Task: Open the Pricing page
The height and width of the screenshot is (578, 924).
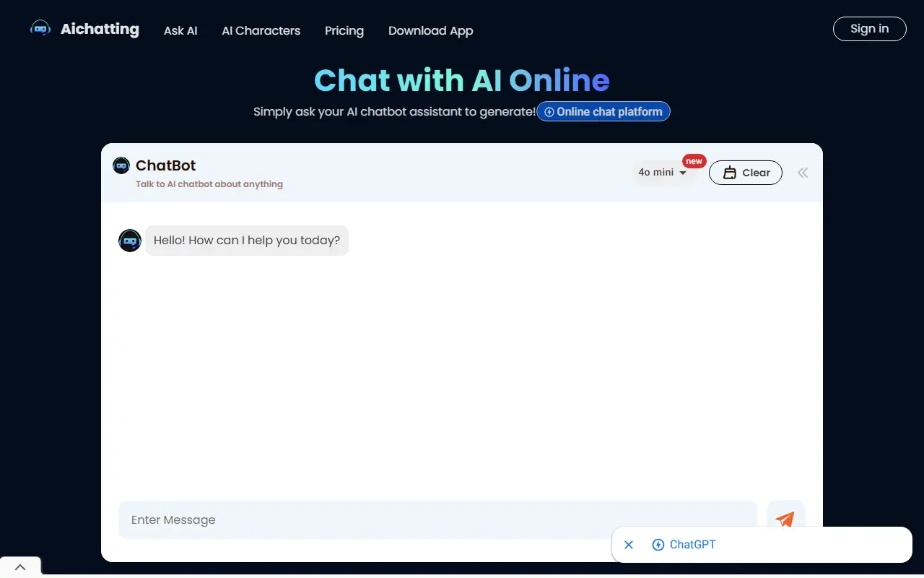Action: [x=344, y=30]
